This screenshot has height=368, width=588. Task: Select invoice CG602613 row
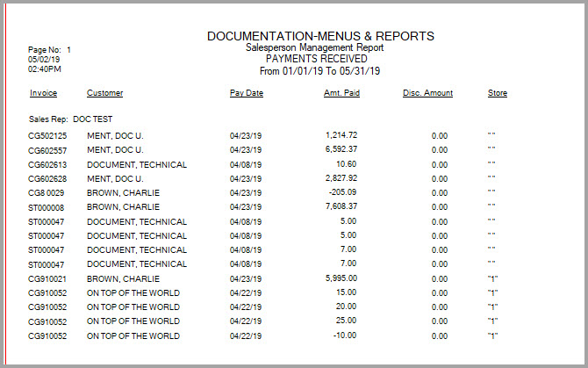[x=262, y=165]
